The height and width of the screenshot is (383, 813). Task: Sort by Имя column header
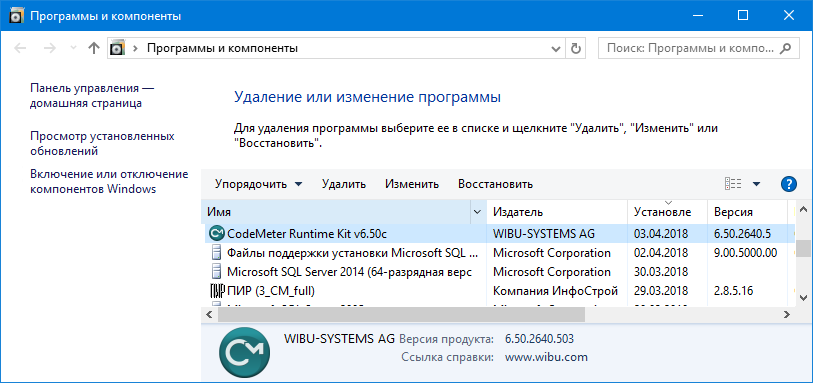pos(336,212)
